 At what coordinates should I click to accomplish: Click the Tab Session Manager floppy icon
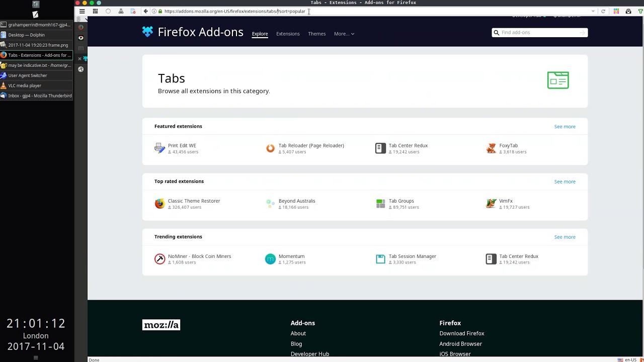[380, 259]
